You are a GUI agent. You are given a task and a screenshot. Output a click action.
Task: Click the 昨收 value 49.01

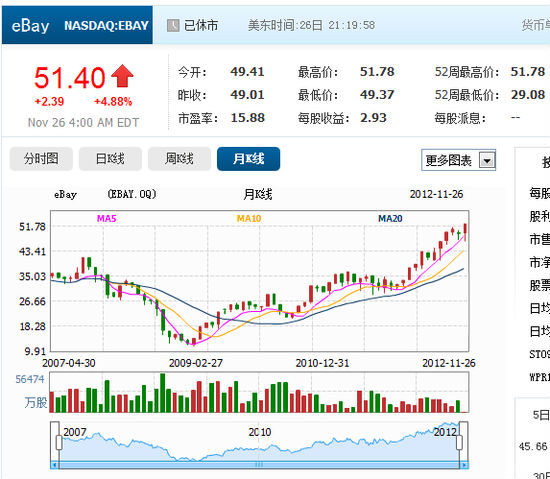[x=247, y=95]
